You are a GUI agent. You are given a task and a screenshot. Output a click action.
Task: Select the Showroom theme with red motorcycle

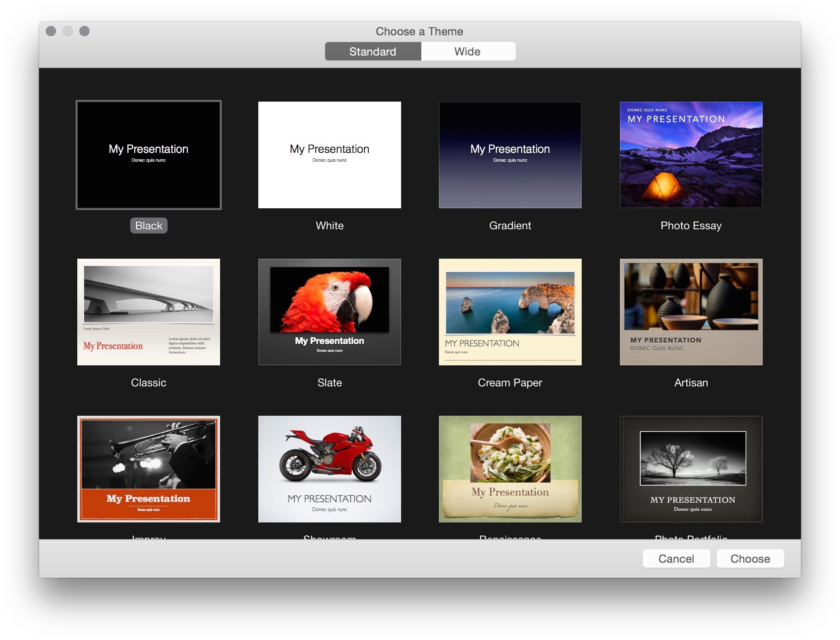click(330, 469)
